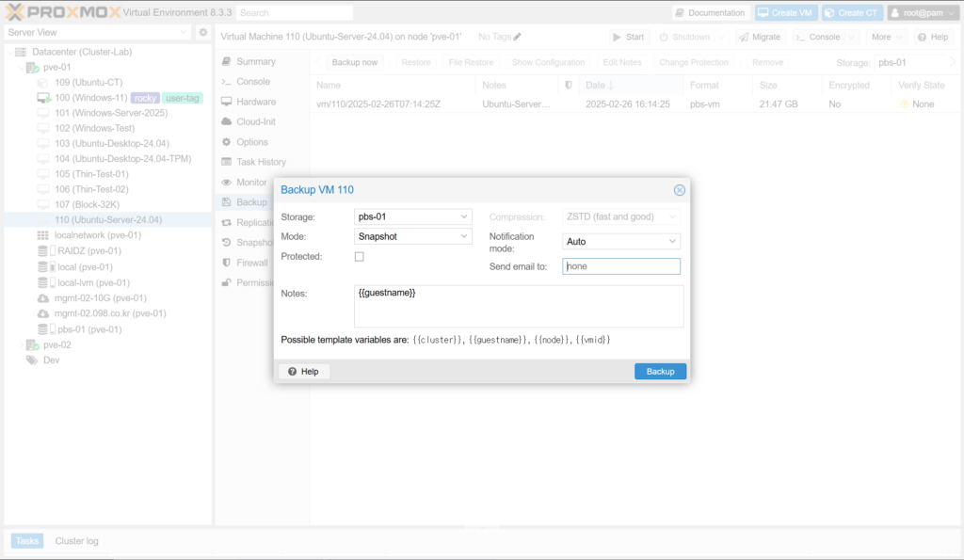Open the Summary menu item
This screenshot has width=964, height=560.
[255, 61]
